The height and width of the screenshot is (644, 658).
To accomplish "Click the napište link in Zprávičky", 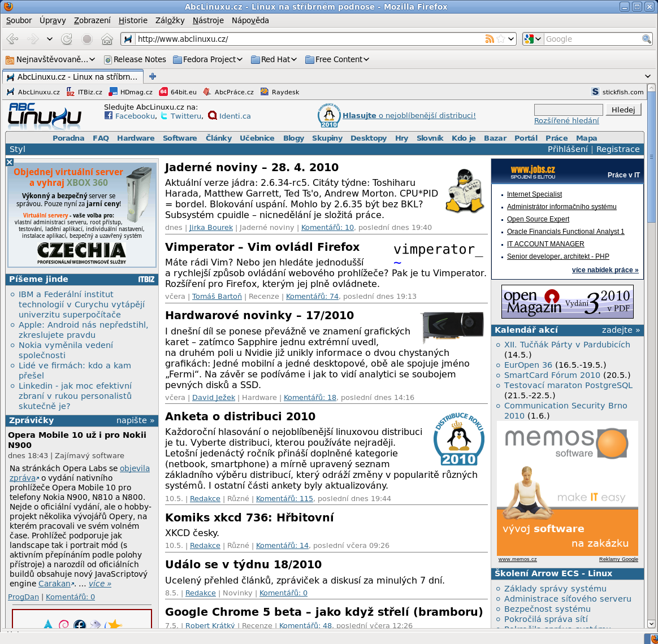I will (x=135, y=420).
